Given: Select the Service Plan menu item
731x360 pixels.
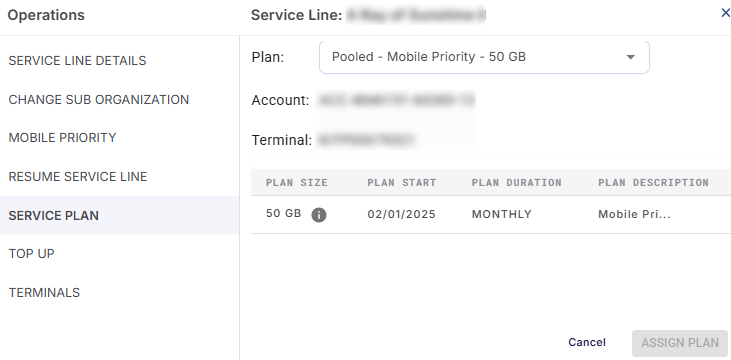Looking at the screenshot, I should tap(119, 215).
